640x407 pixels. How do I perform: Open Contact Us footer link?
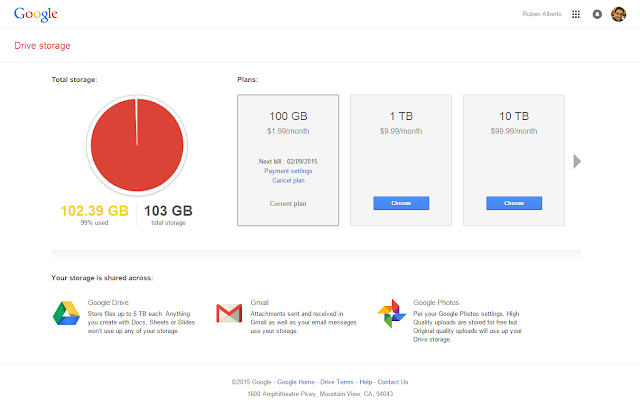coord(393,382)
